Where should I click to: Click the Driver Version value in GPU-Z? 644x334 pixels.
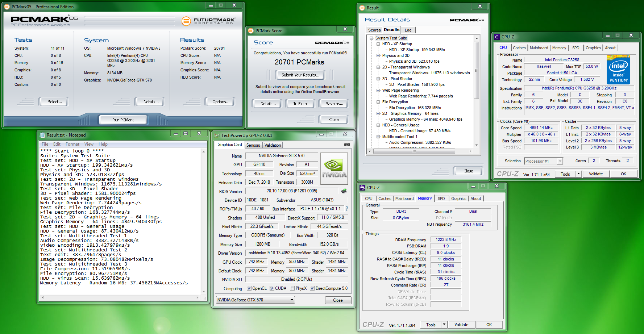point(296,253)
